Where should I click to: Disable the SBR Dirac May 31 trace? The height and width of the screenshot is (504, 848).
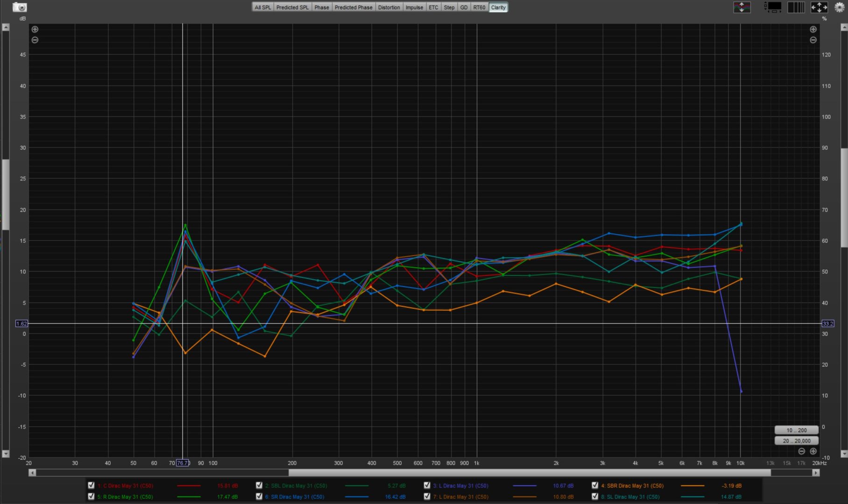(595, 485)
